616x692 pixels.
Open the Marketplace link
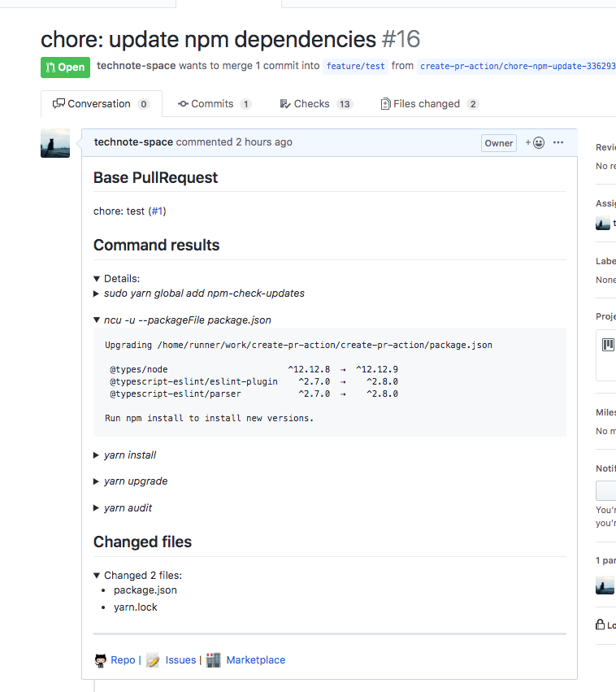pos(256,660)
